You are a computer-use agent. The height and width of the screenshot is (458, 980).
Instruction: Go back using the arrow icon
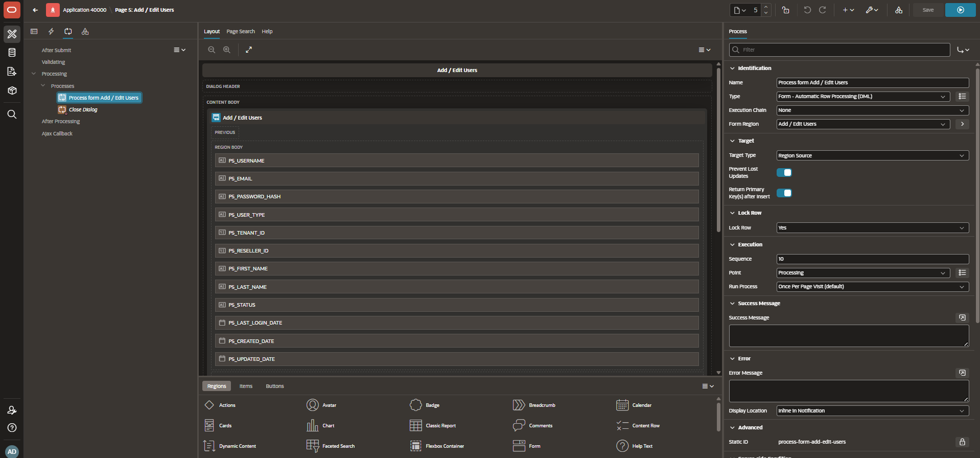35,10
